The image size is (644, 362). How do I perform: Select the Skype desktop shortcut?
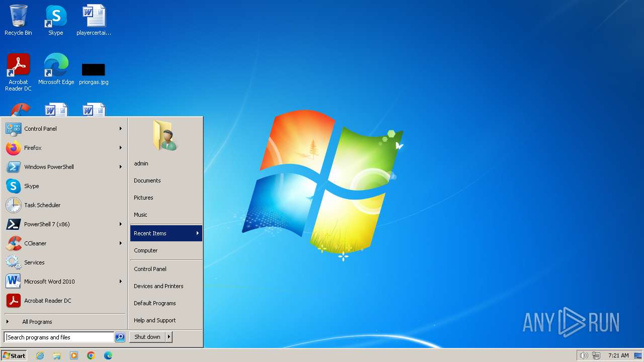pos(56,20)
